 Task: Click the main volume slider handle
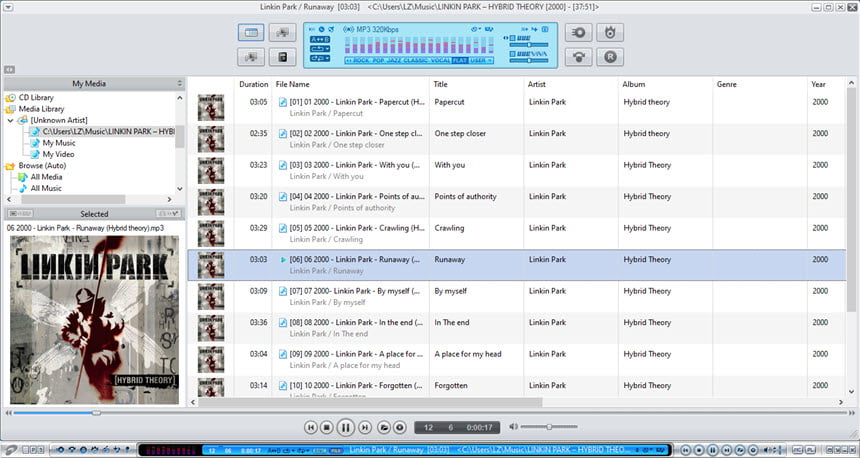coord(549,427)
